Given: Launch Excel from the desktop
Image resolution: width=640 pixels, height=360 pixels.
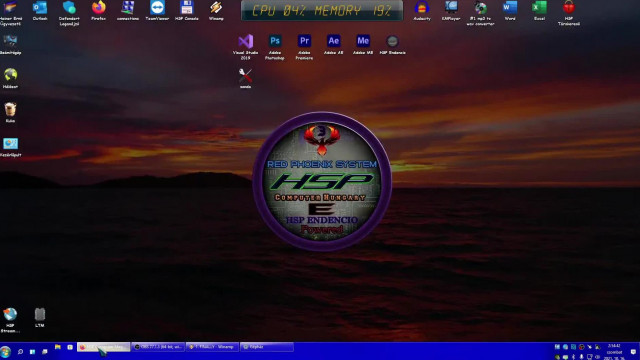Looking at the screenshot, I should tap(539, 11).
